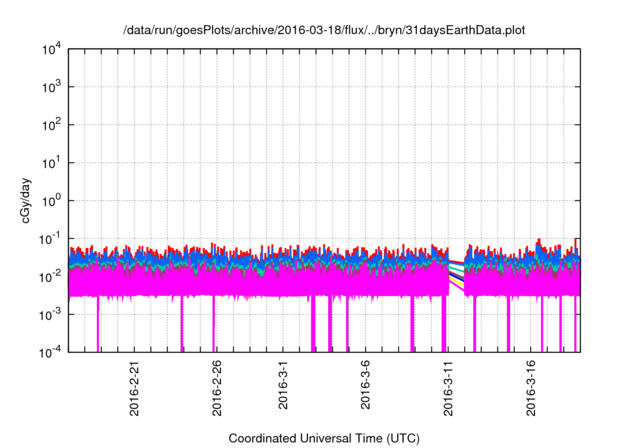Click the 10^2 y-axis tick label
640x448 pixels.
click(x=51, y=125)
